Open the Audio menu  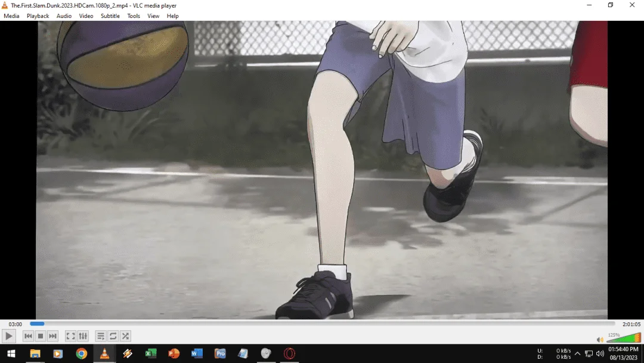coord(64,16)
